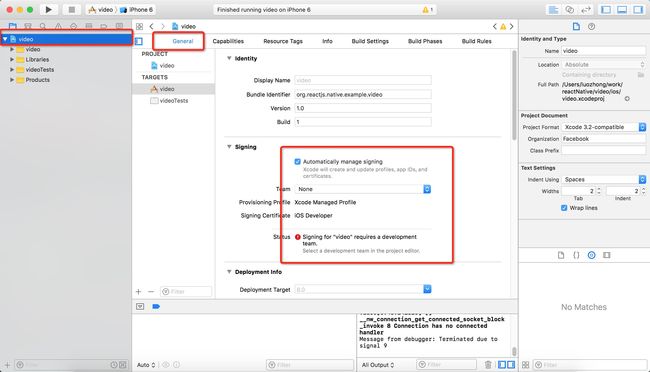650x372 pixels.
Task: Expand the videoTests folder
Action: tap(12, 70)
